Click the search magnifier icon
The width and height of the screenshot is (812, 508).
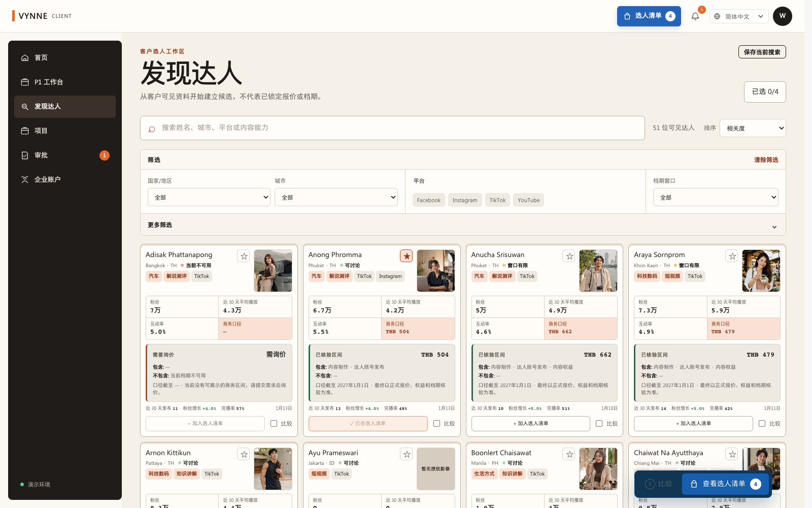tap(151, 129)
